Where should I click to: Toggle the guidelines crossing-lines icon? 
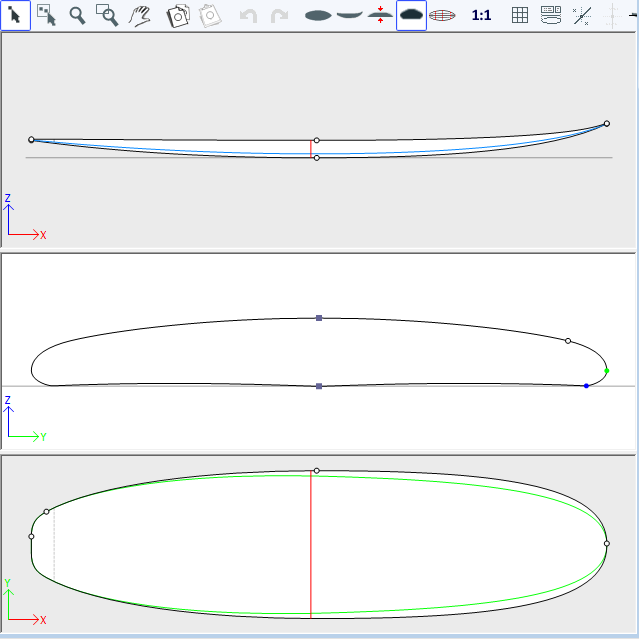click(582, 15)
